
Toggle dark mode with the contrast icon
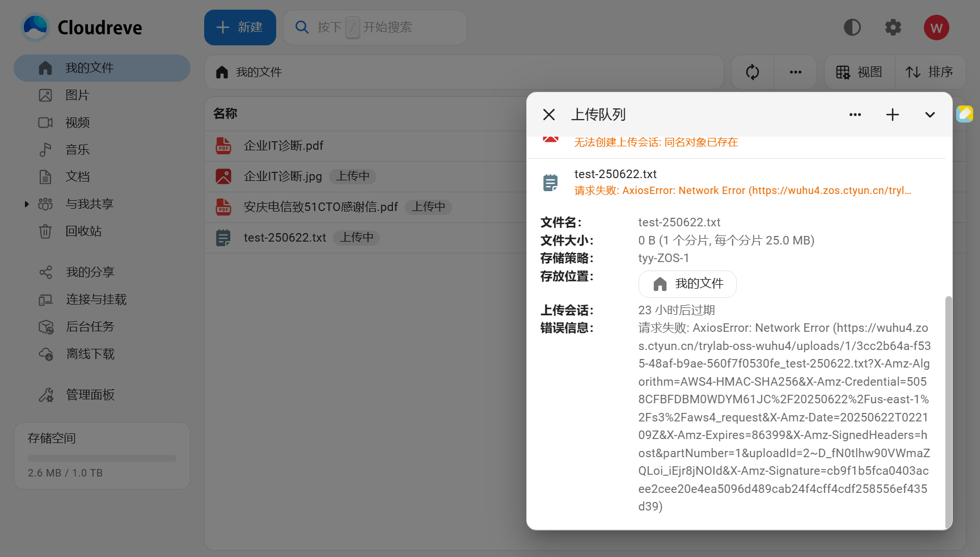(852, 27)
